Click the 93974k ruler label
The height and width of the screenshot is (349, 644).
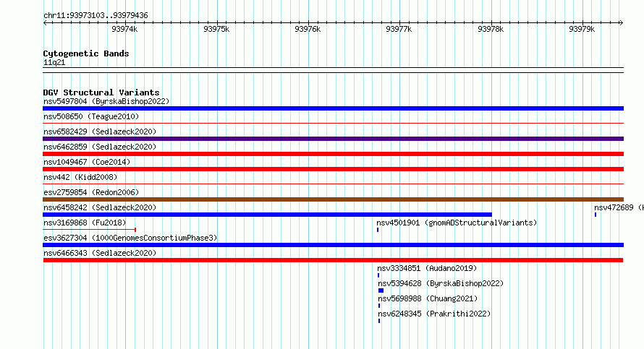tap(124, 30)
